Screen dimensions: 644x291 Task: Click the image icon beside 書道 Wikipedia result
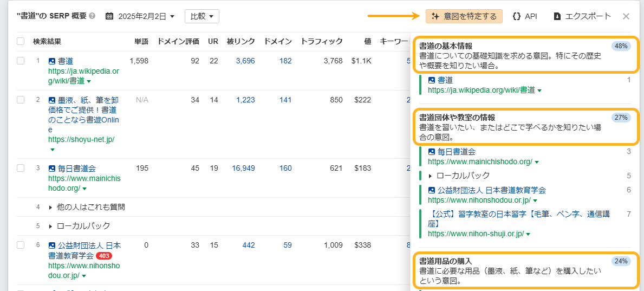click(x=52, y=61)
